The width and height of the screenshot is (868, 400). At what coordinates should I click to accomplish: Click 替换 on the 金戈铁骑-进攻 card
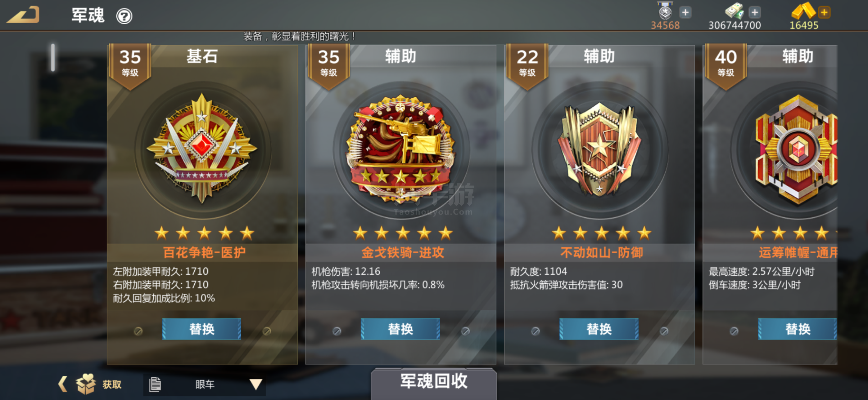[400, 329]
